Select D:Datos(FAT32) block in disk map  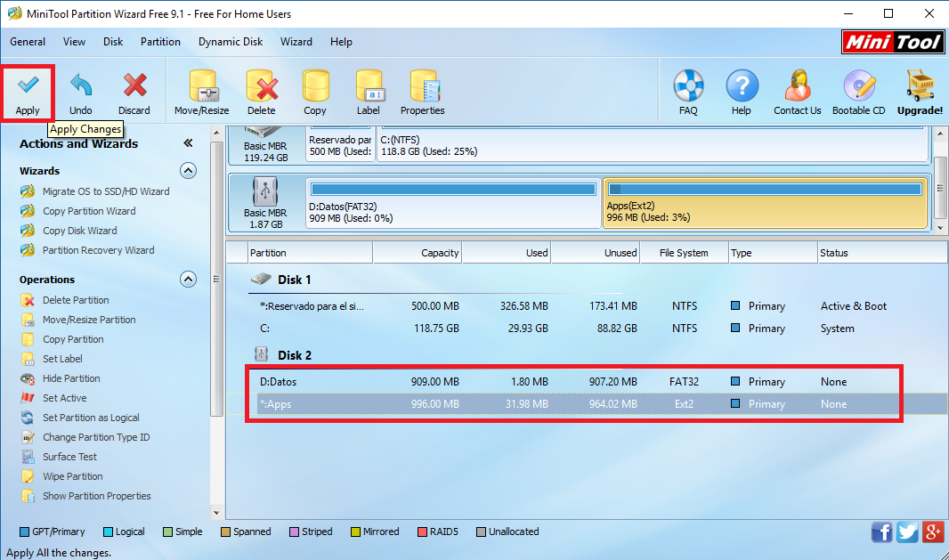[453, 203]
